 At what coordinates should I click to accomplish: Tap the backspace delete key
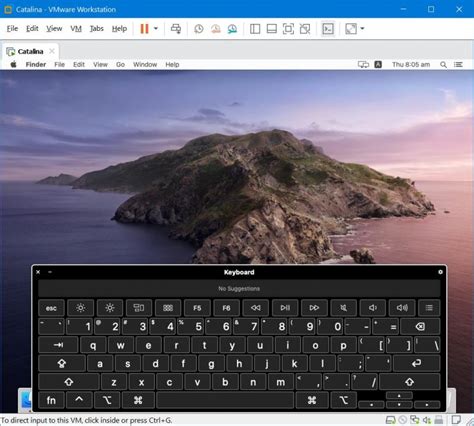pyautogui.click(x=420, y=327)
